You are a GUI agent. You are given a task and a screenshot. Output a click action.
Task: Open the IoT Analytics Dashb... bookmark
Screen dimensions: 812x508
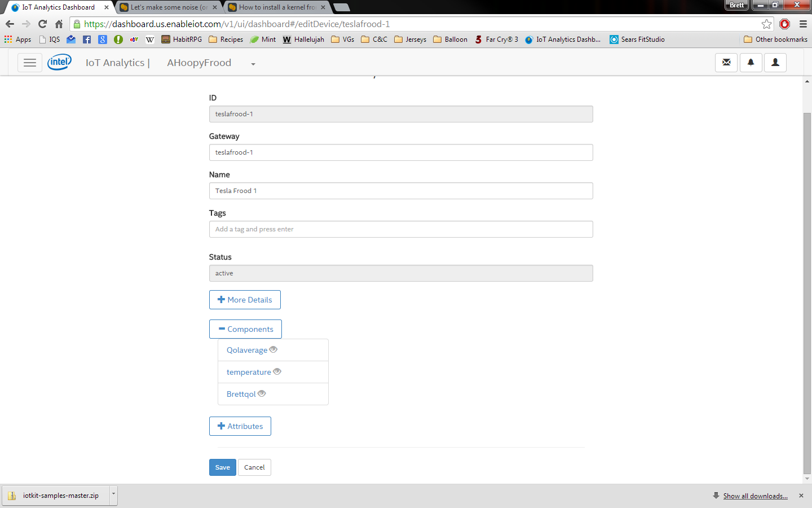pos(563,40)
